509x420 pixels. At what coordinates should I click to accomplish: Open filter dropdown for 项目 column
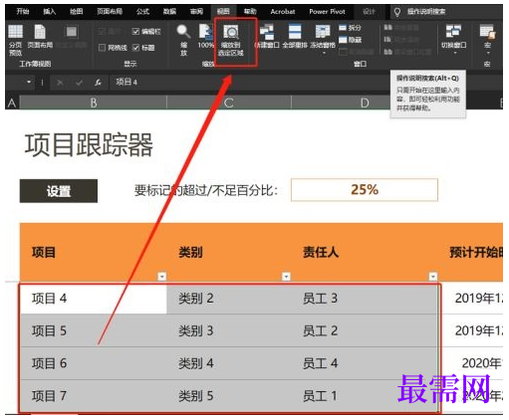(162, 277)
